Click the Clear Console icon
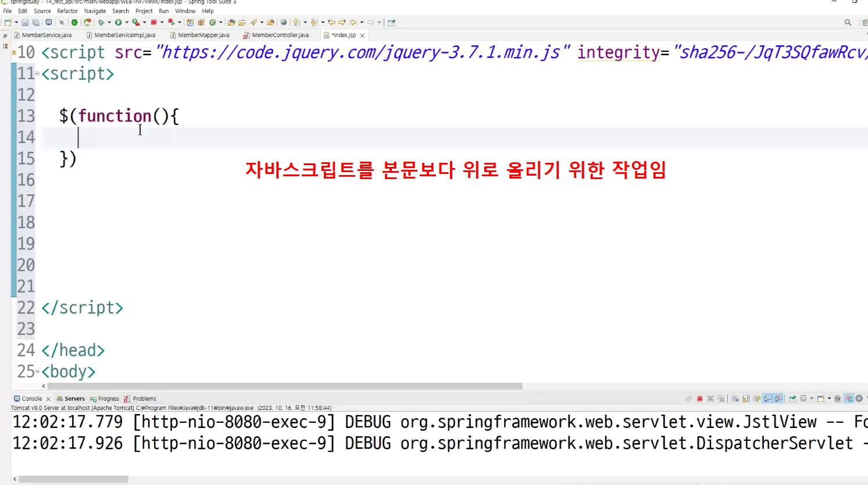The width and height of the screenshot is (868, 485). click(x=735, y=398)
